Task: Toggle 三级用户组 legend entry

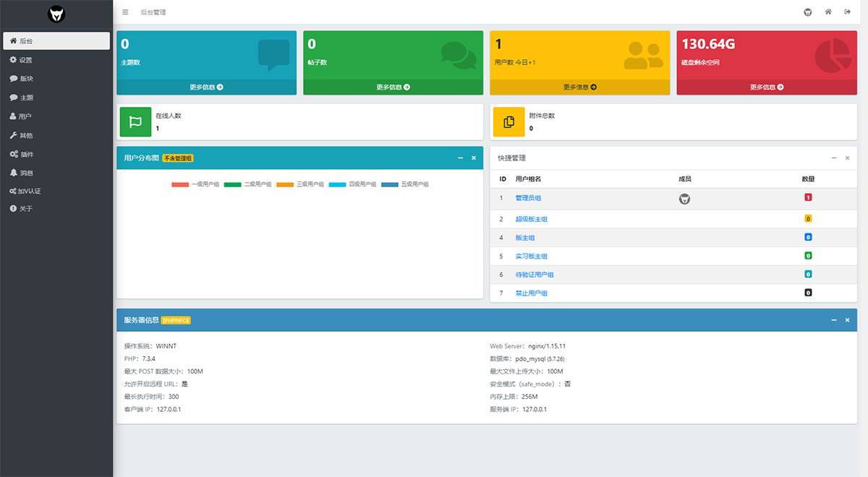Action: point(300,184)
